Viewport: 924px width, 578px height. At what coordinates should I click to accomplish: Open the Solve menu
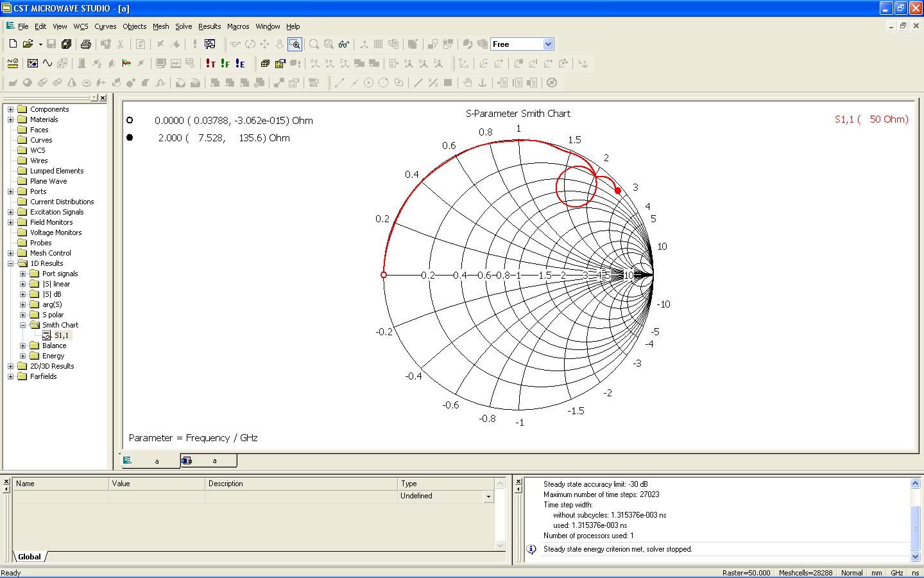click(184, 26)
